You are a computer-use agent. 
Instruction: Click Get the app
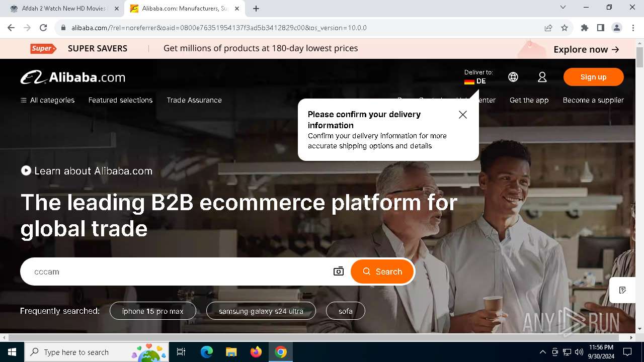(529, 100)
